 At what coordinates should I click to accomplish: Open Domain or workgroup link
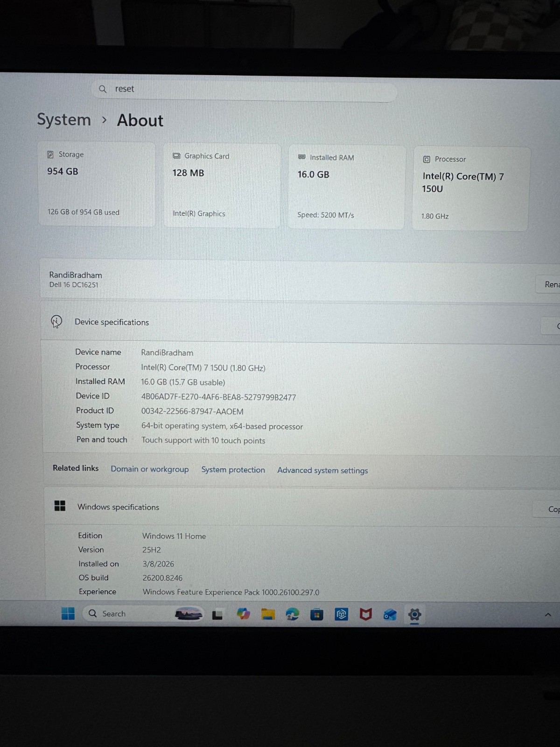pos(150,469)
